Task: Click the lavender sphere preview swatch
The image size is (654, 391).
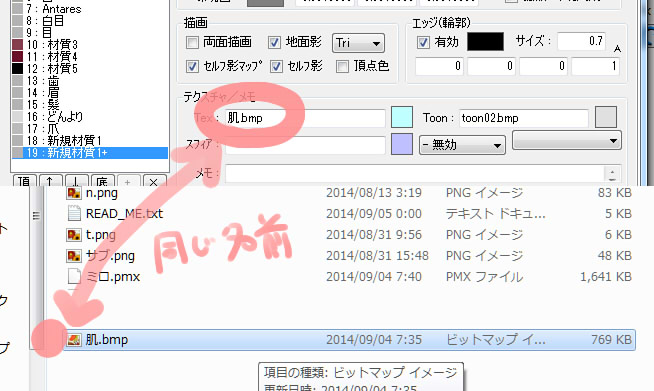Action: pos(402,144)
